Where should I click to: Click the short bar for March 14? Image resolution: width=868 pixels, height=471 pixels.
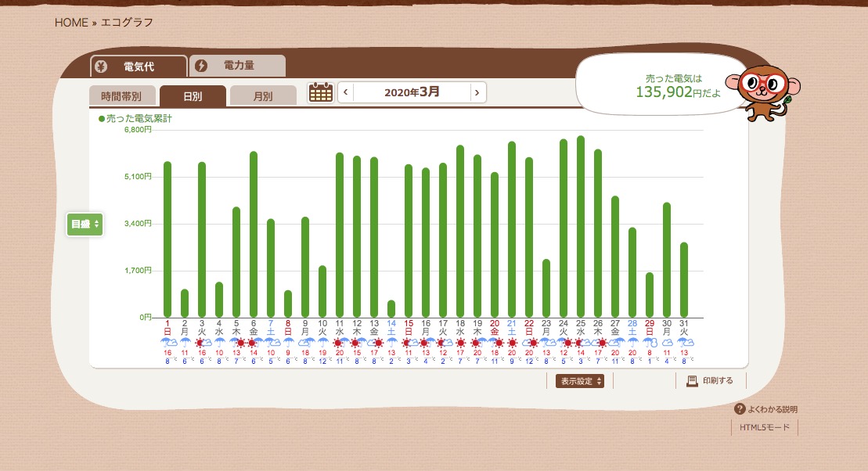pyautogui.click(x=391, y=309)
